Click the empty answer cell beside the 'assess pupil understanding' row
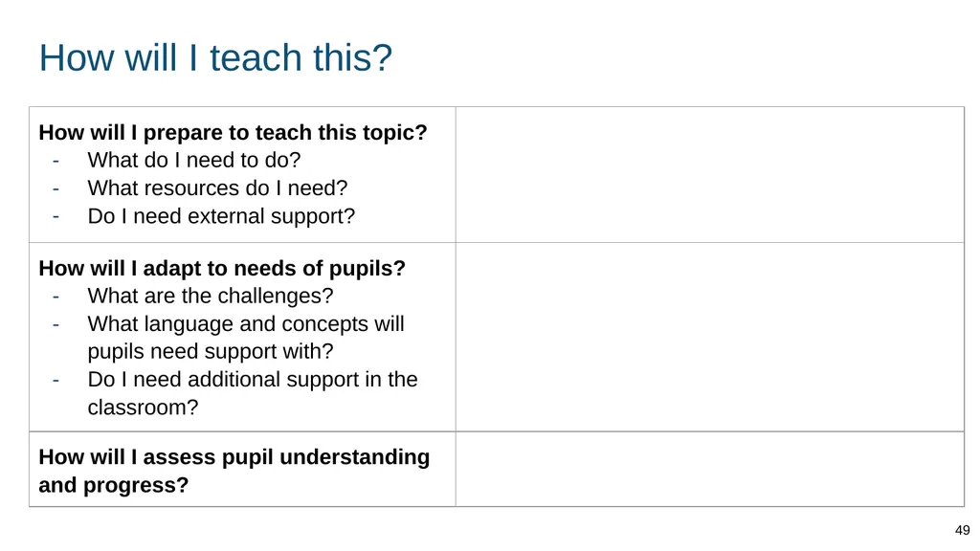Viewport: 980px width, 551px height. [x=710, y=469]
